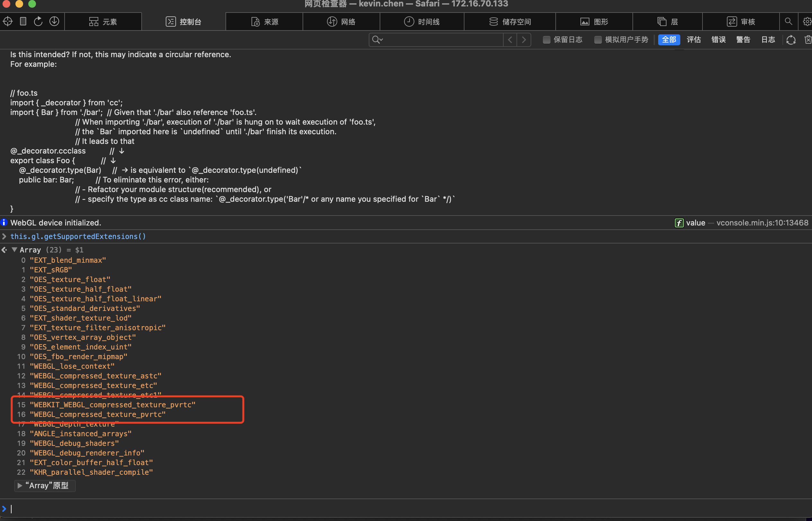Click the console trash clear icon
This screenshot has width=812, height=521.
coord(808,40)
